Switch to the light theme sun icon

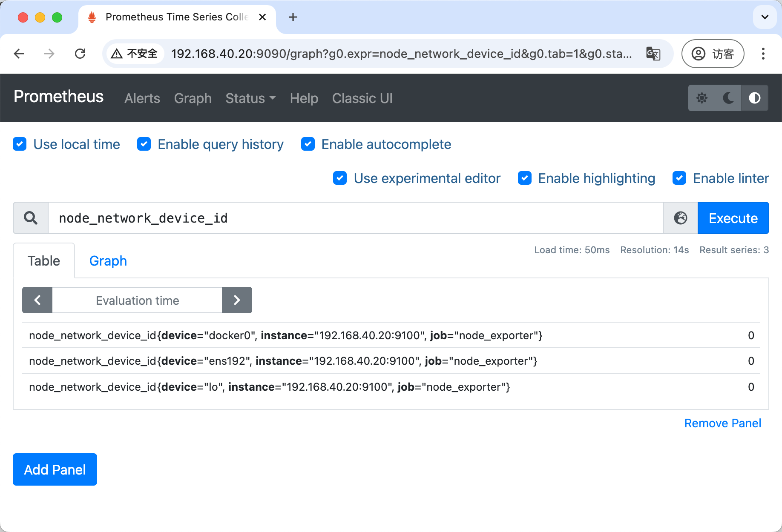pyautogui.click(x=701, y=98)
